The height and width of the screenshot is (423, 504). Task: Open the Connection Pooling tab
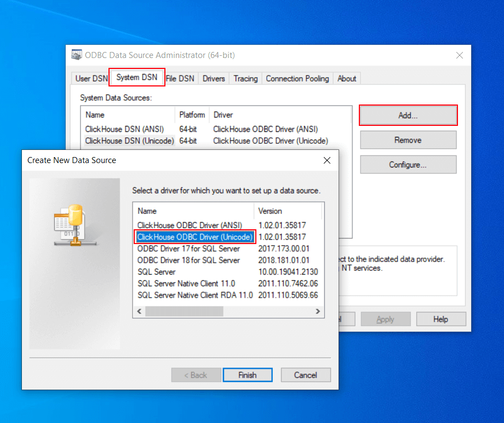tap(297, 78)
